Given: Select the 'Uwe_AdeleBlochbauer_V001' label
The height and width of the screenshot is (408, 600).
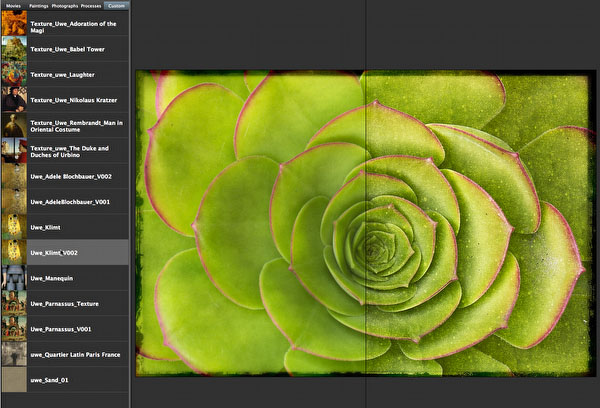Looking at the screenshot, I should (x=70, y=202).
